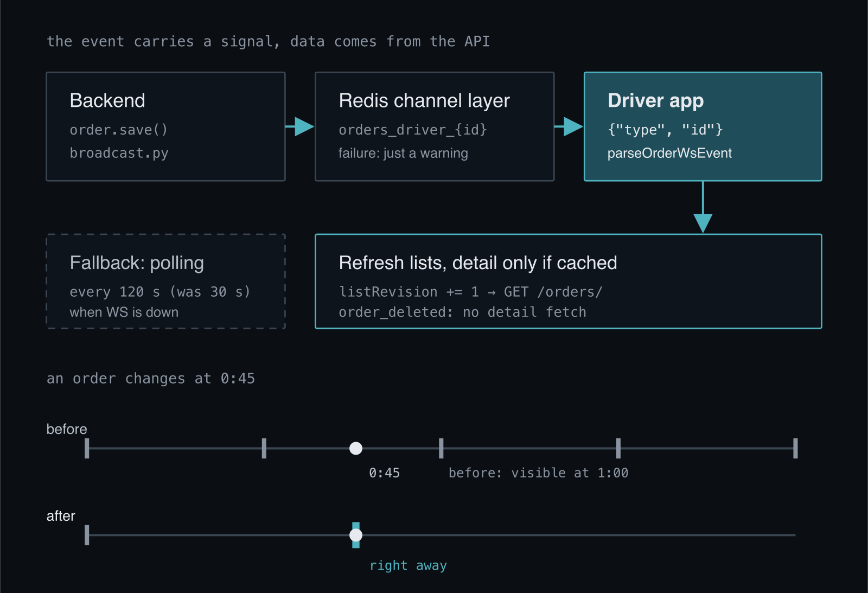This screenshot has width=868, height=593.
Task: Click the broadcast.py label
Action: (119, 154)
